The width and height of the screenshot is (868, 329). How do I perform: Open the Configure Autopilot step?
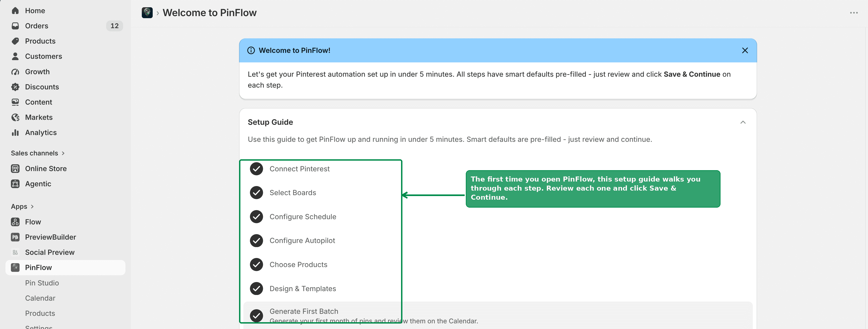point(302,241)
